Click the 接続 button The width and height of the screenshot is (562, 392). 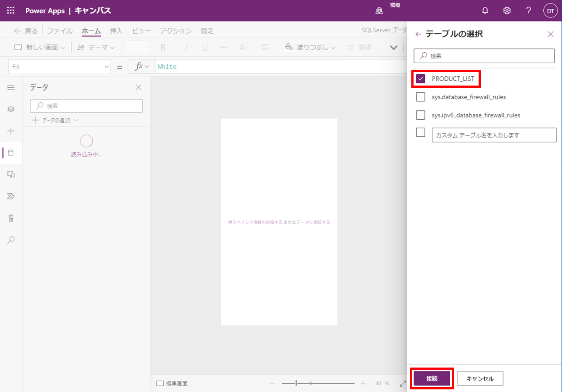(432, 378)
